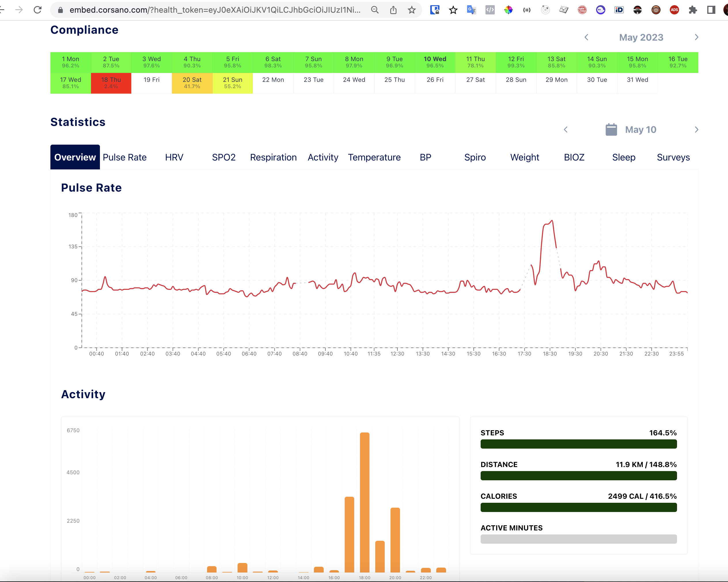Open the Google Translate extension icon
The image size is (728, 582).
pos(471,10)
